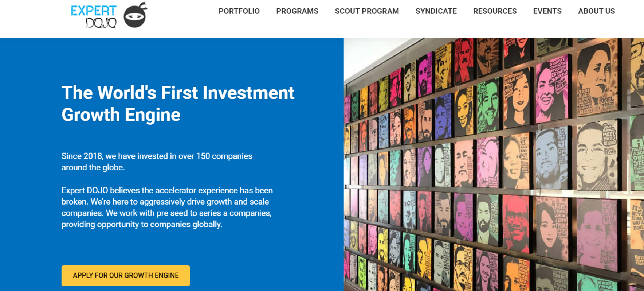Viewport: 644px width, 291px height.
Task: Click the light blue portrait with 'Be' quote
Action: click(551, 159)
